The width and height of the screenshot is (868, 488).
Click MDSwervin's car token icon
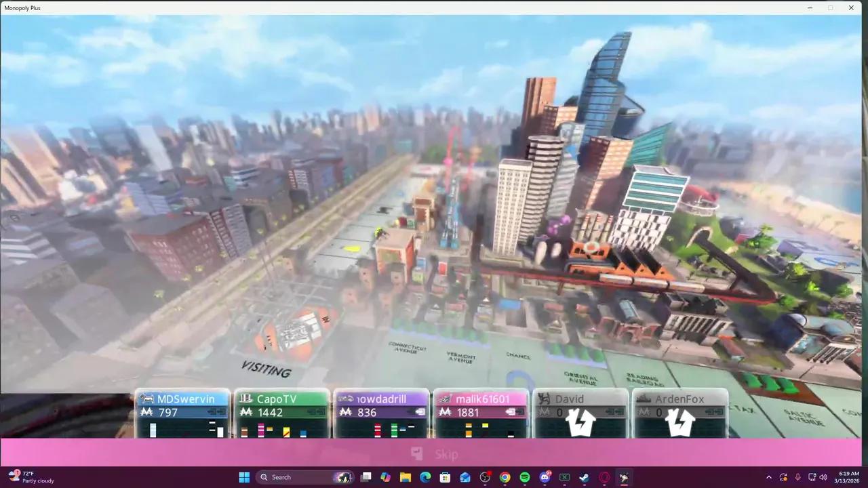[146, 399]
